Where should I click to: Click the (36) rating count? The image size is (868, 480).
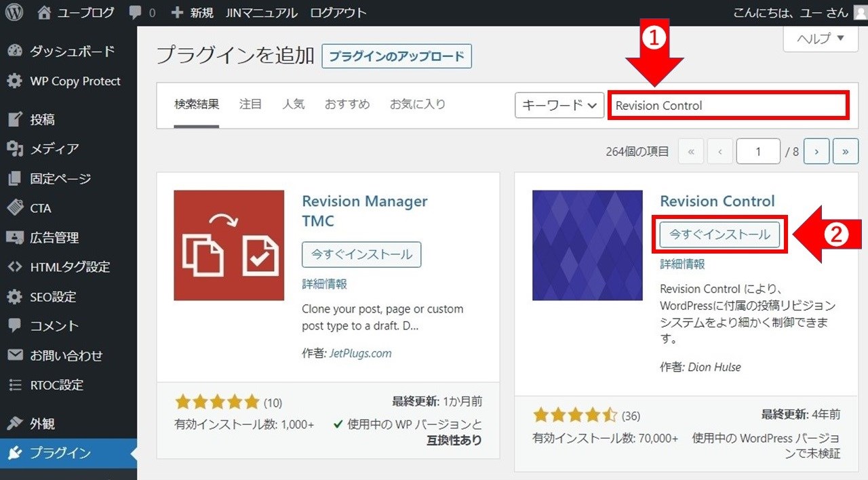click(x=631, y=416)
